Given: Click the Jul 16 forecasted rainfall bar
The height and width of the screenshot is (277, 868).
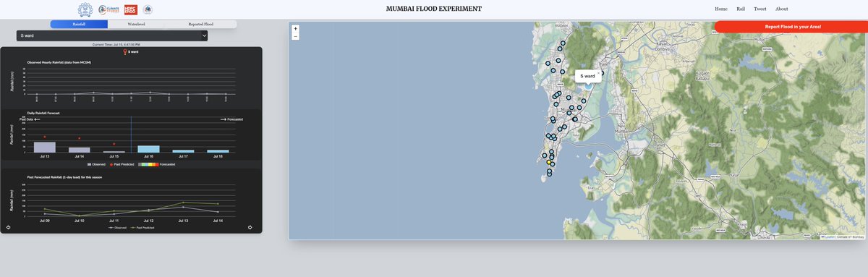Looking at the screenshot, I should coord(148,149).
